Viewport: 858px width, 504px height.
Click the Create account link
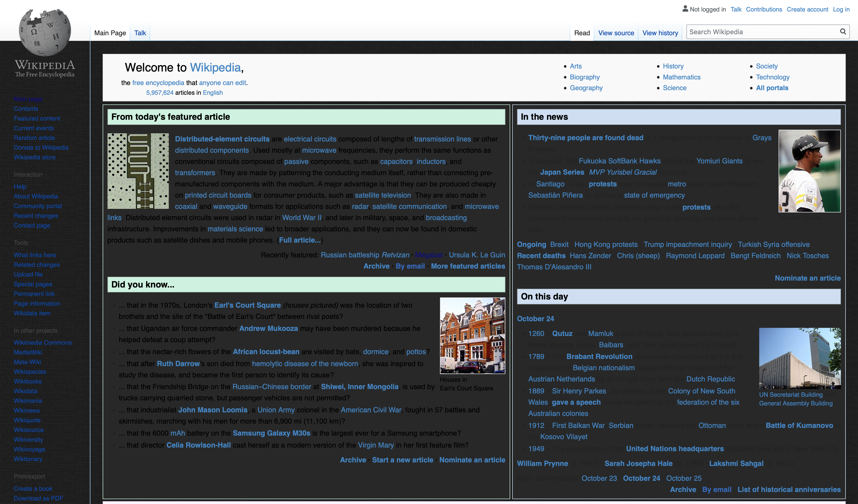[807, 9]
